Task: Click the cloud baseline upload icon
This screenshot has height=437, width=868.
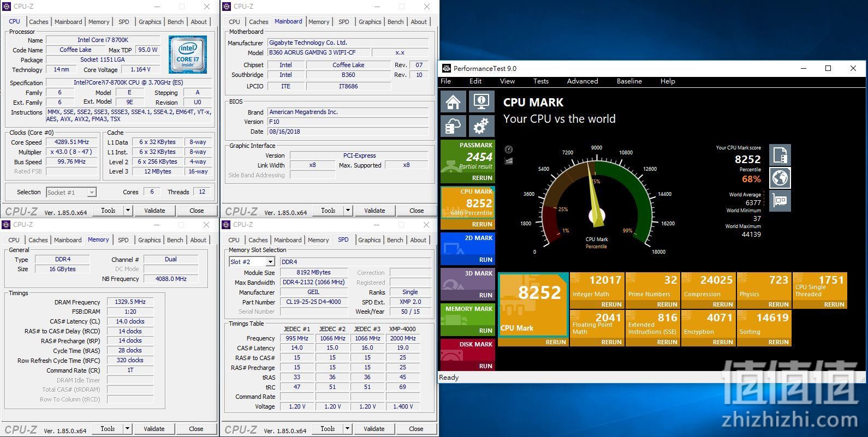Action: click(x=453, y=127)
